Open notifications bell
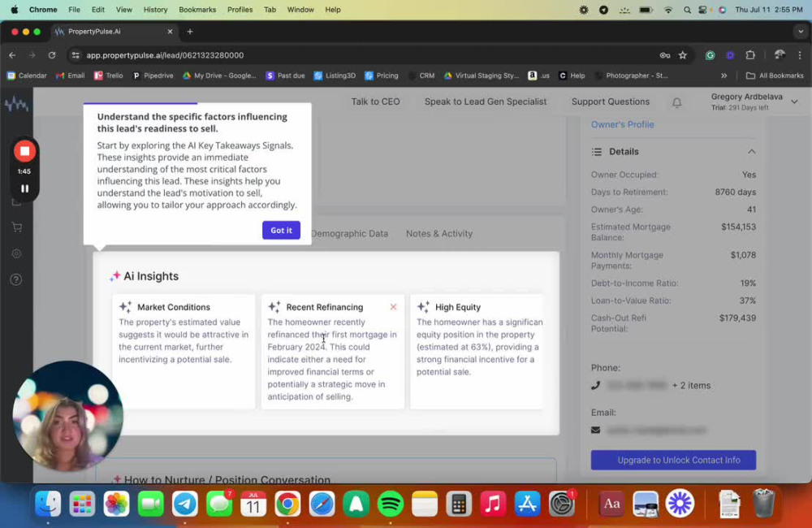The height and width of the screenshot is (528, 812). pos(676,102)
